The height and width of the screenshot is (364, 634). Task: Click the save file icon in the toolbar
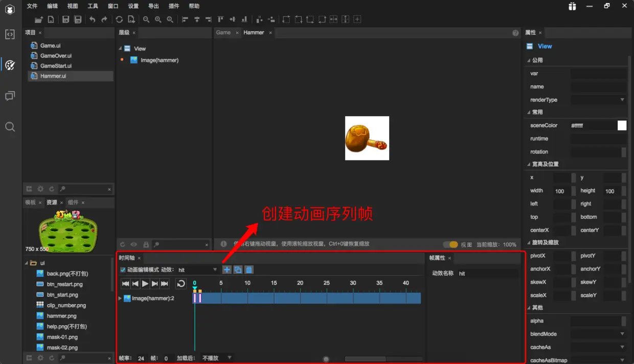point(66,19)
